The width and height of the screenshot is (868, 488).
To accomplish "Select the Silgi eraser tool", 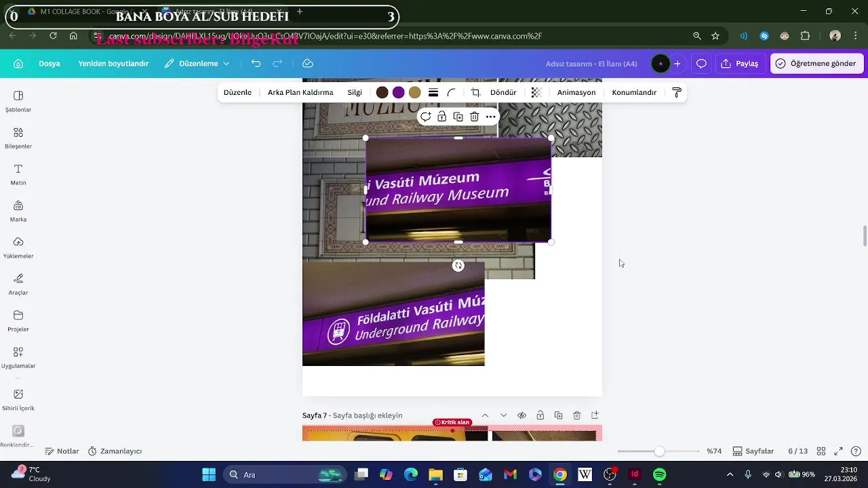I will point(355,93).
